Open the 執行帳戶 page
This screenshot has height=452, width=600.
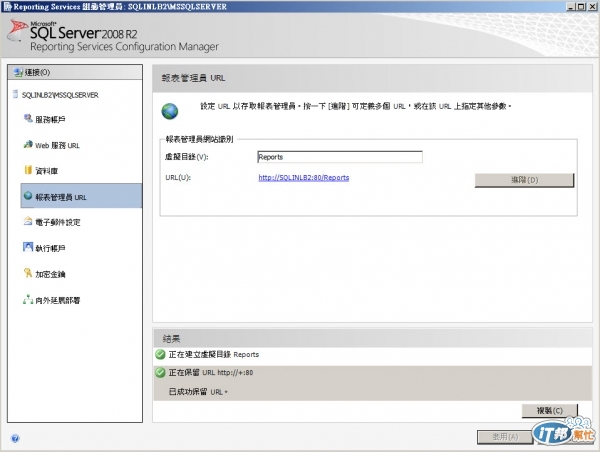50,248
